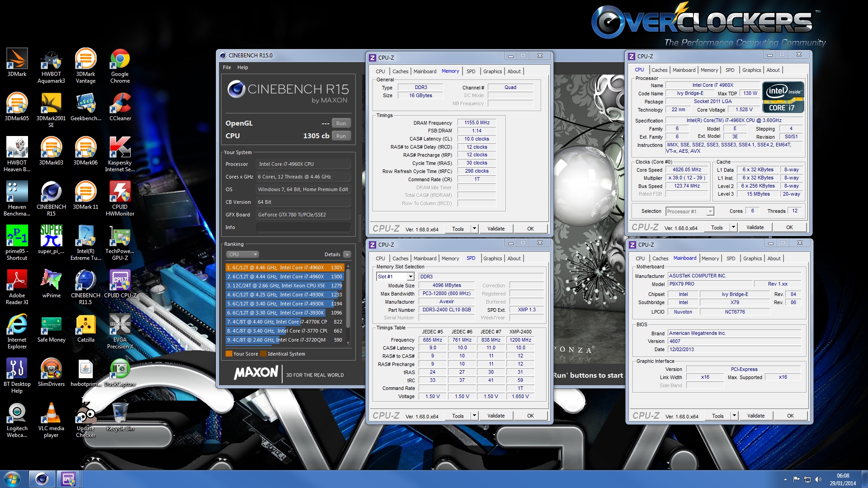Run the OpenGL benchmark

[x=341, y=123]
